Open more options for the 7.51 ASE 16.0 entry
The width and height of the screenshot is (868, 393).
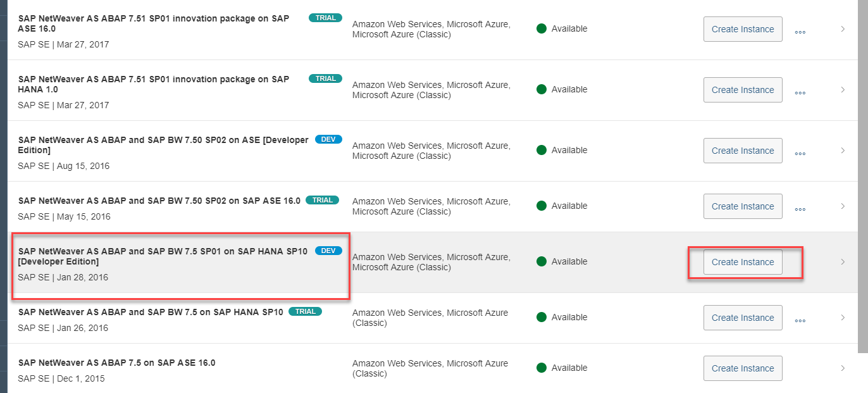point(800,32)
